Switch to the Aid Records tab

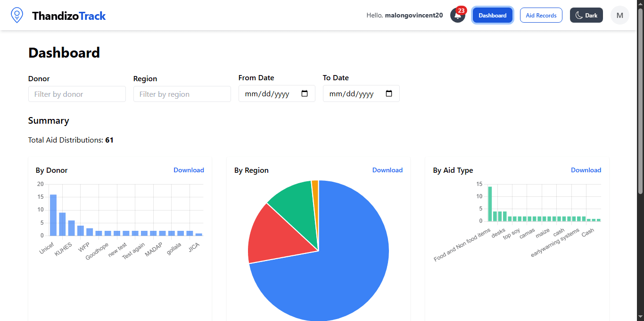[541, 15]
